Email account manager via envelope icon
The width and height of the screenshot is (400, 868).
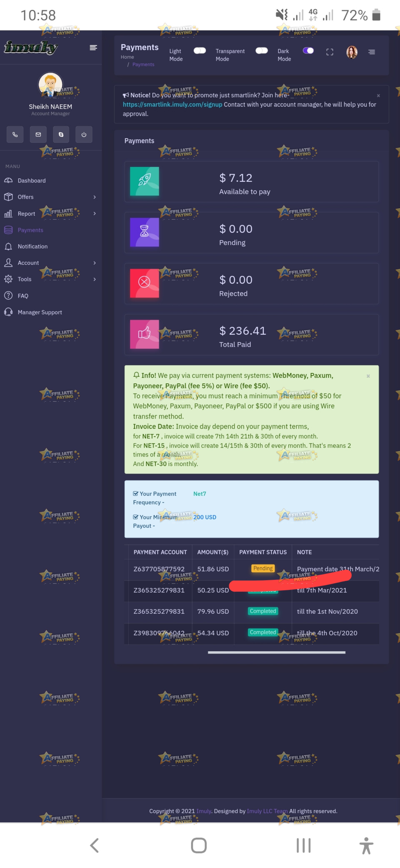pos(38,135)
